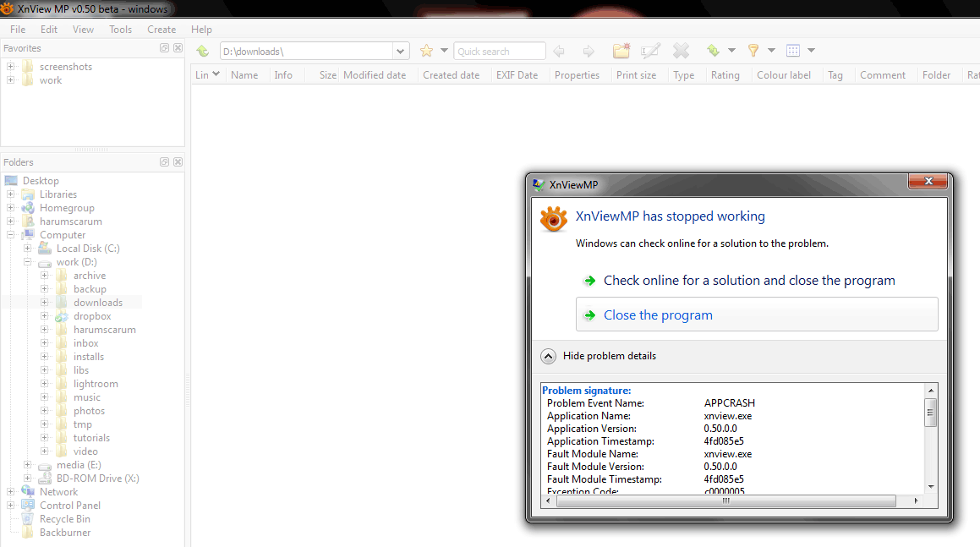Viewport: 980px width, 547px height.
Task: Select the photos folder in the tree
Action: click(x=90, y=411)
